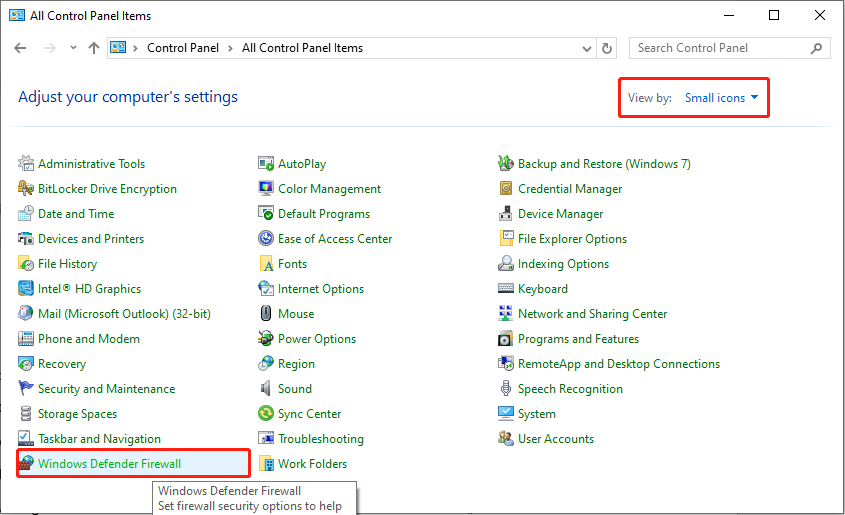Click the Mouse icon
This screenshot has width=845, height=515.
click(266, 314)
